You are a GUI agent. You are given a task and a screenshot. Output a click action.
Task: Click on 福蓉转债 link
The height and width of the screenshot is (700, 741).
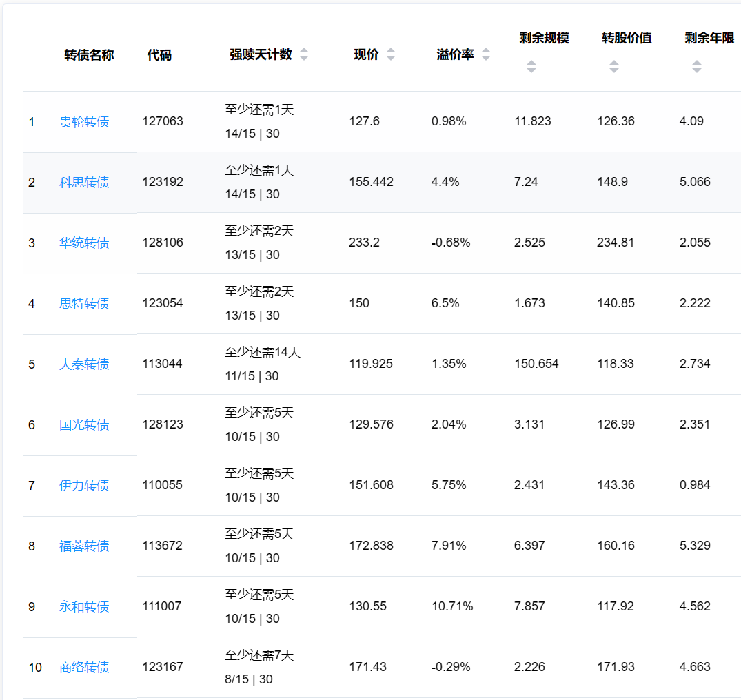pyautogui.click(x=84, y=546)
